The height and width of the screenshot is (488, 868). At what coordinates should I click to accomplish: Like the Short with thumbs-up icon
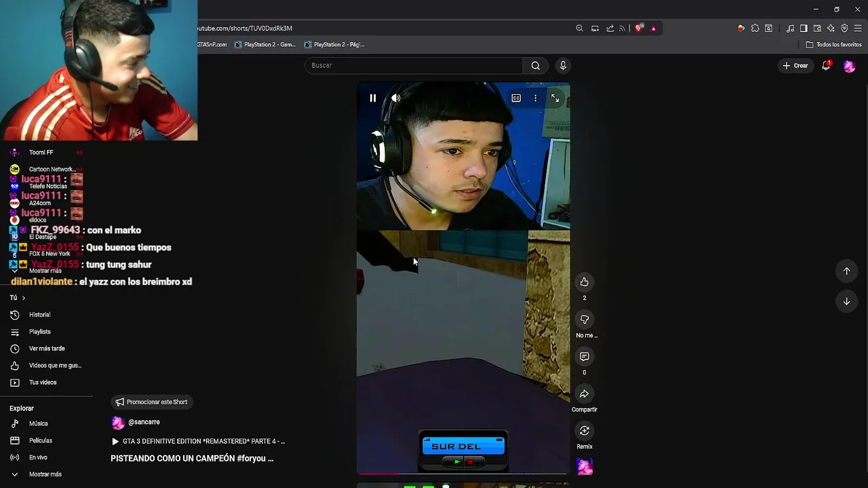pyautogui.click(x=584, y=282)
